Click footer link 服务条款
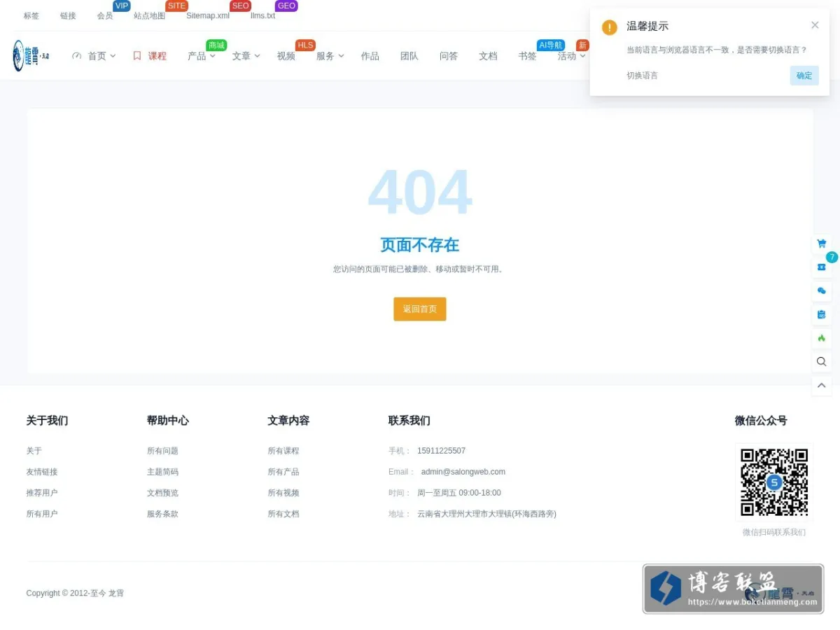Image resolution: width=840 pixels, height=630 pixels. (162, 514)
